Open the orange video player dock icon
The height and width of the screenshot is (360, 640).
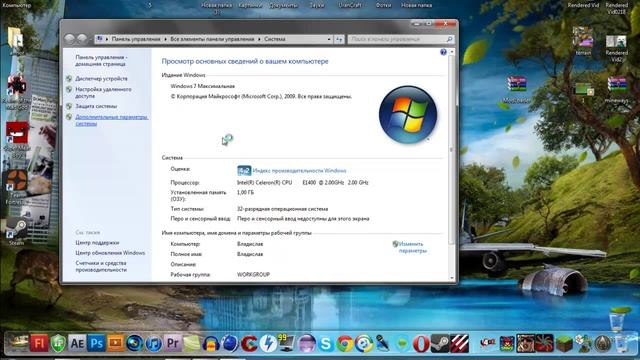pyautogui.click(x=116, y=343)
